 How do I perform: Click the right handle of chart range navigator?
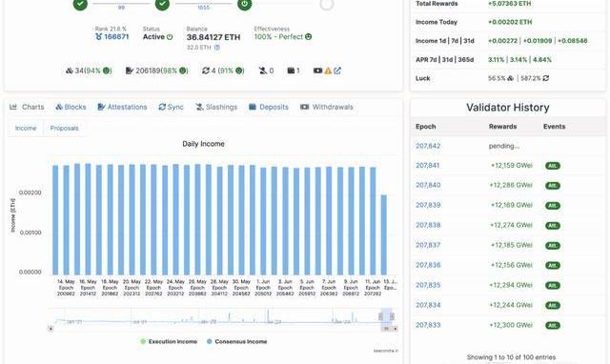pyautogui.click(x=392, y=316)
